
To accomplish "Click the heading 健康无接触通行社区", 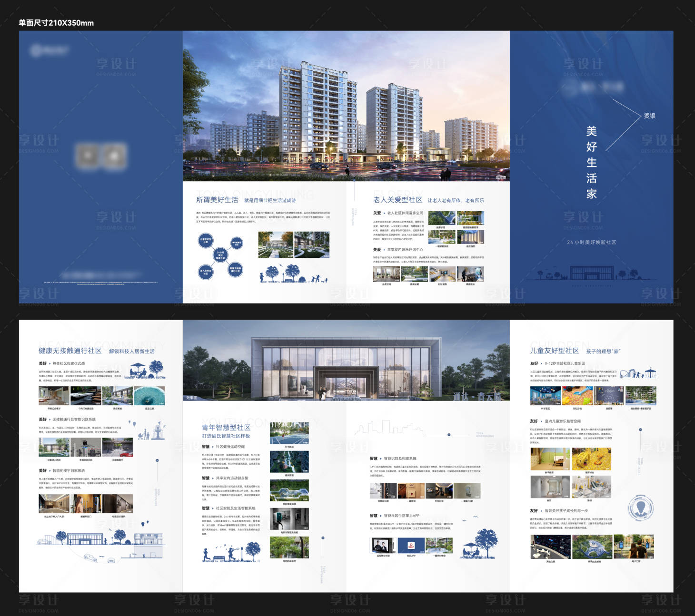I will tap(70, 351).
